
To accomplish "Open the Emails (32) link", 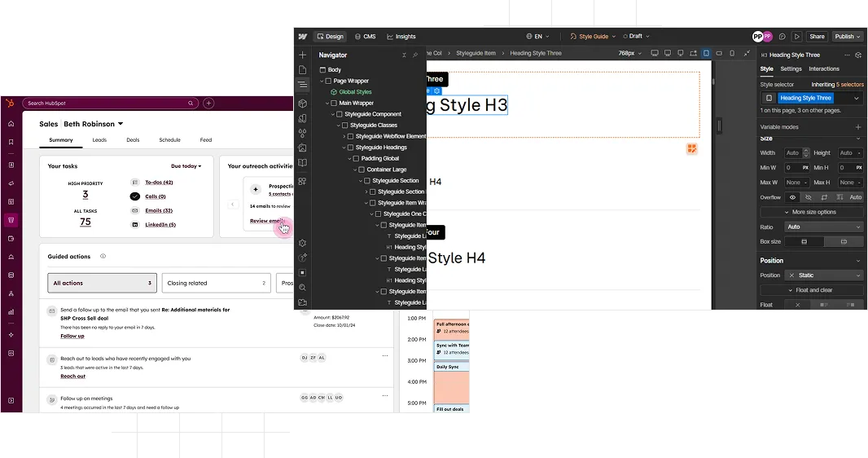I will [159, 210].
